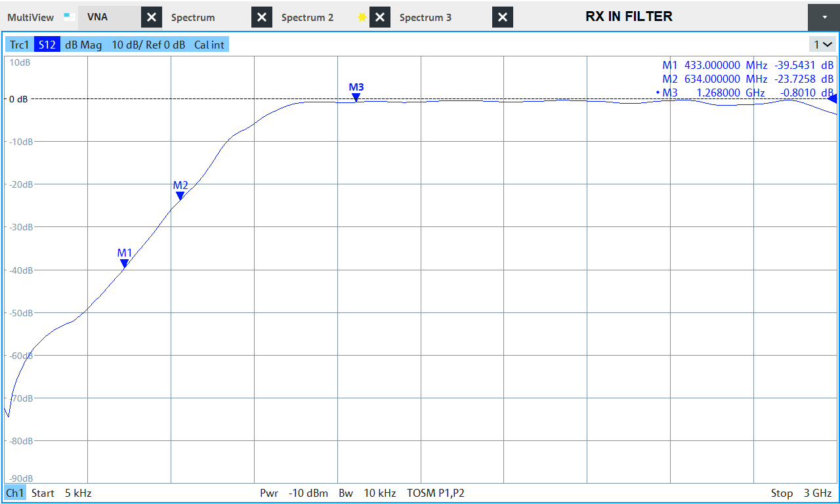Screen dimensions: 840x504
Task: Close the Spectrum 3 tab
Action: click(x=503, y=18)
